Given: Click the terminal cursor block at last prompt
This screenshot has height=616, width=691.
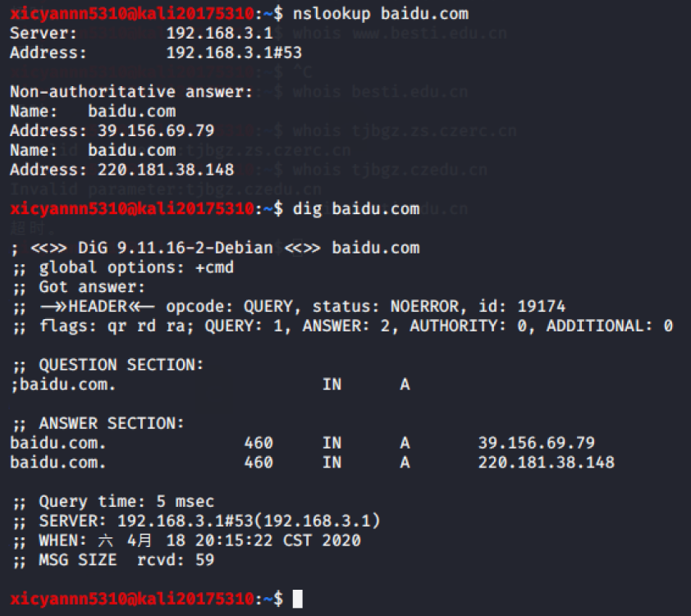Looking at the screenshot, I should click(x=297, y=599).
